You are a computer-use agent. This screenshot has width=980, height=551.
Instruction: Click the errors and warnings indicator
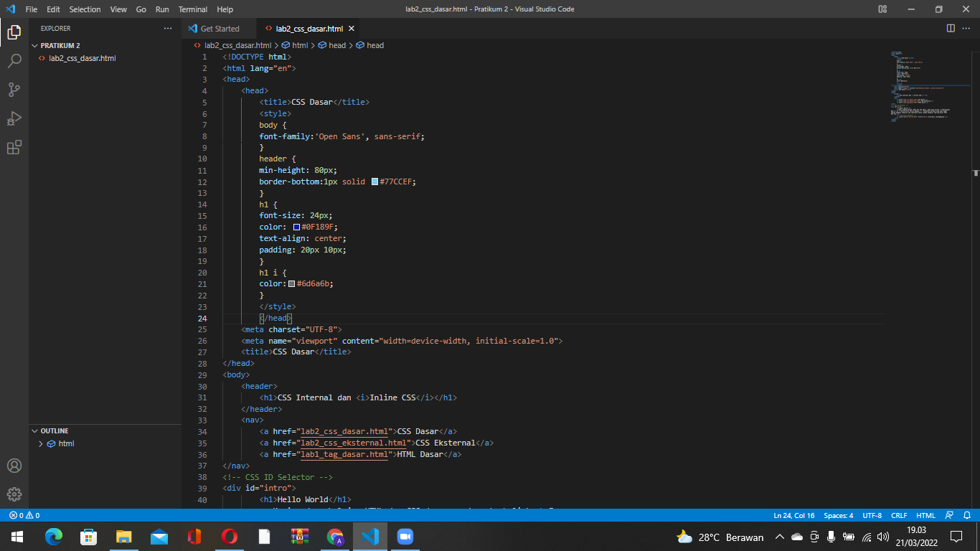22,515
